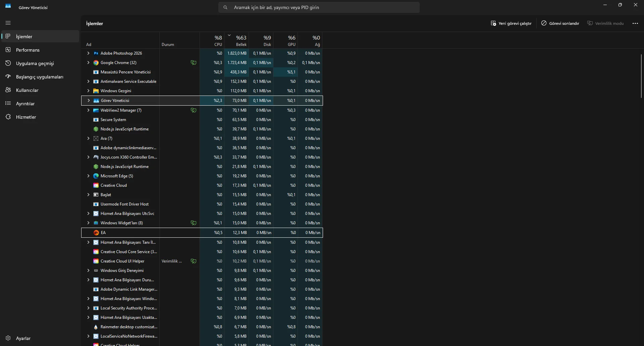
Task: Open the Ayrıntılar tab
Action: pos(40,103)
